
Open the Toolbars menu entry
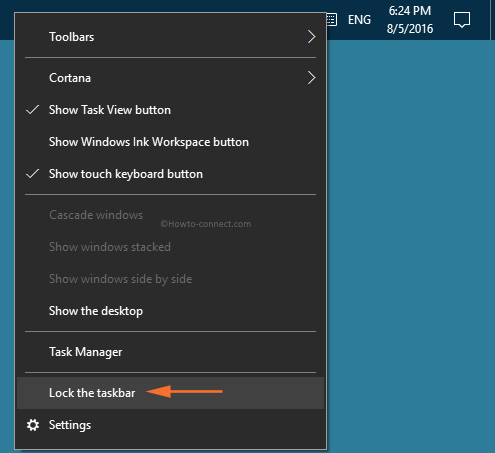click(170, 37)
